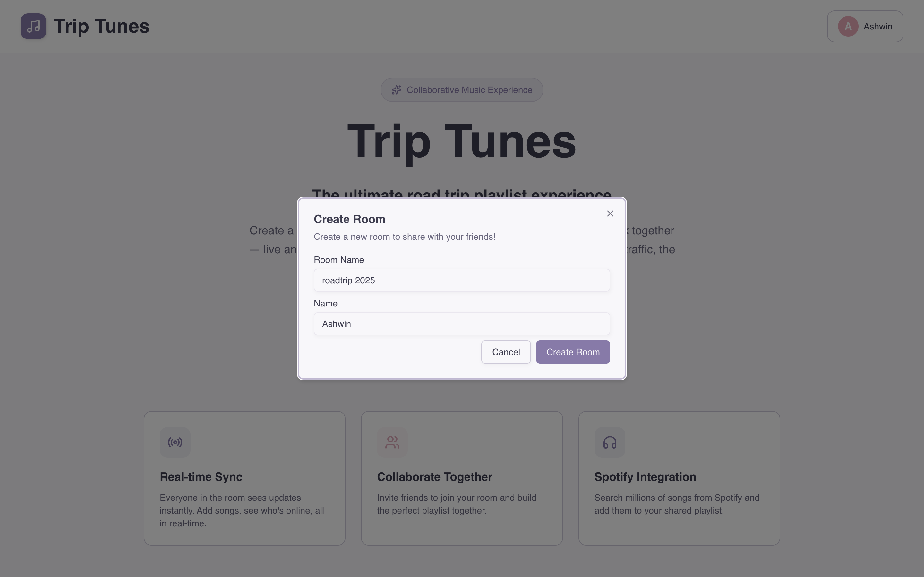
Task: Click the Spotify Integration headphones icon
Action: [x=609, y=442]
